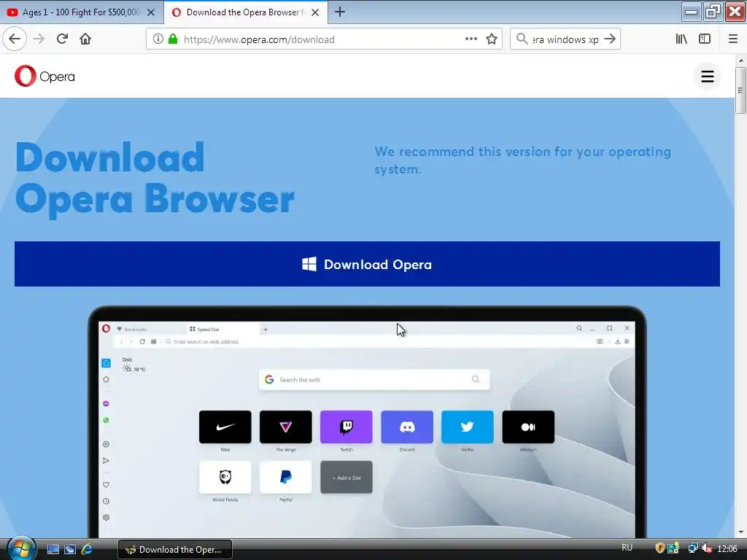Close the YouTube 'Ages 1 - 100' tab
The image size is (747, 560).
(x=150, y=12)
